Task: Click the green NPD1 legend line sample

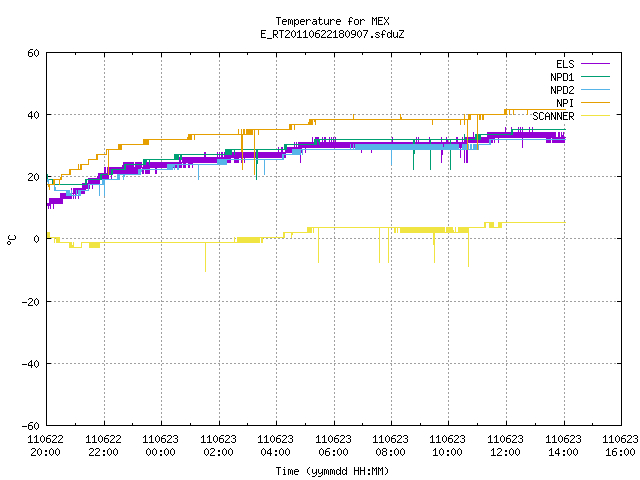Action: [x=595, y=76]
